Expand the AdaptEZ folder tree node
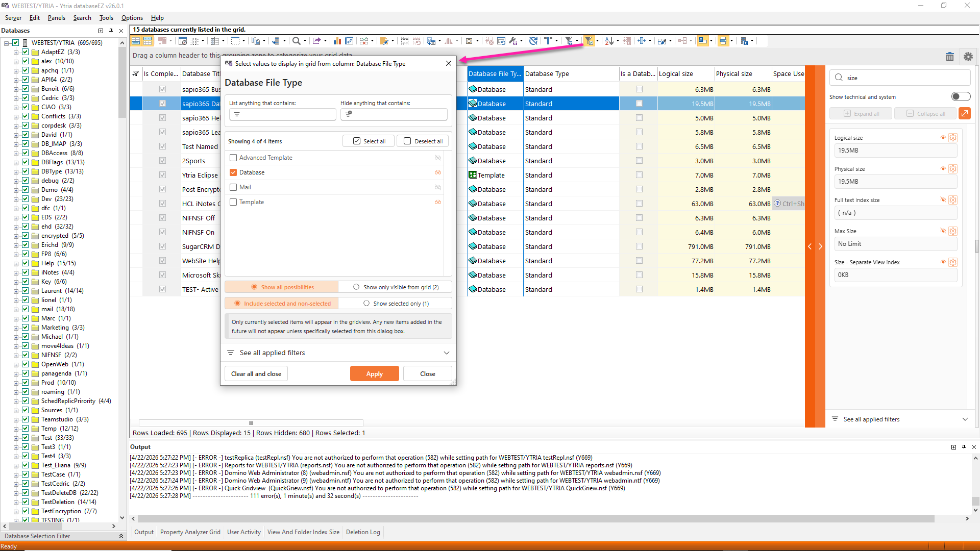Image resolution: width=980 pixels, height=551 pixels. [16, 52]
